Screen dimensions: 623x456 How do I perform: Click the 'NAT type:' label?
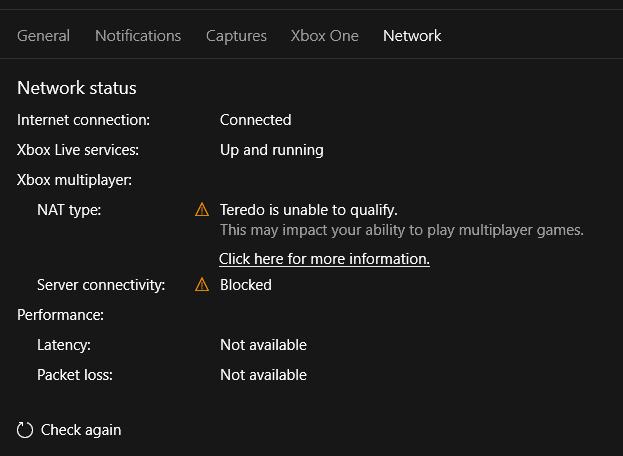[x=69, y=210]
